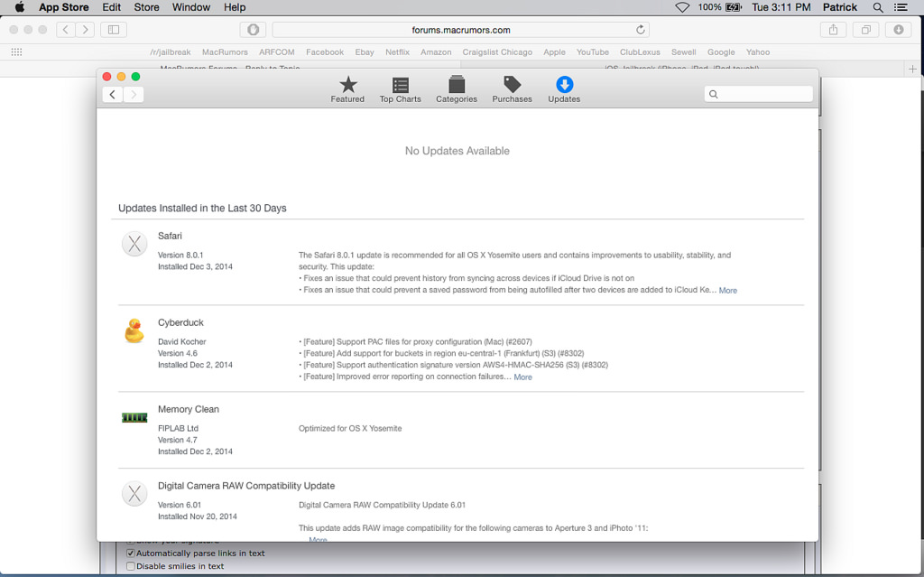Click Safari's back button
The image size is (924, 577).
coord(65,30)
